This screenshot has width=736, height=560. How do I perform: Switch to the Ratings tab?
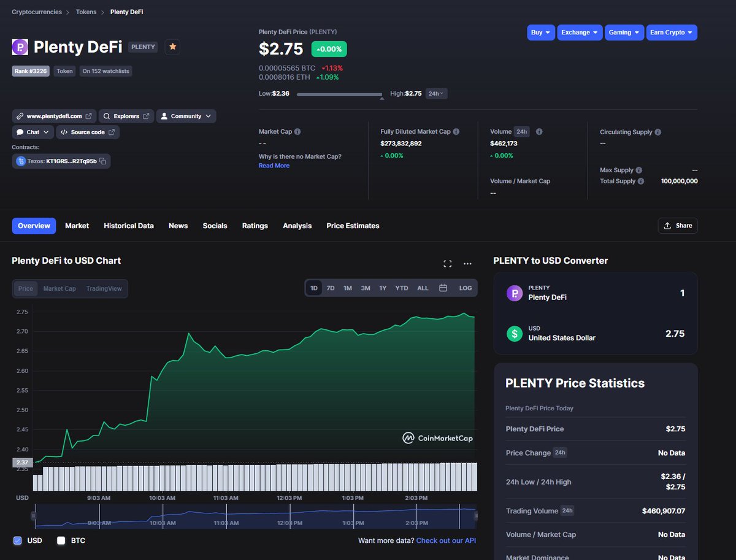255,226
